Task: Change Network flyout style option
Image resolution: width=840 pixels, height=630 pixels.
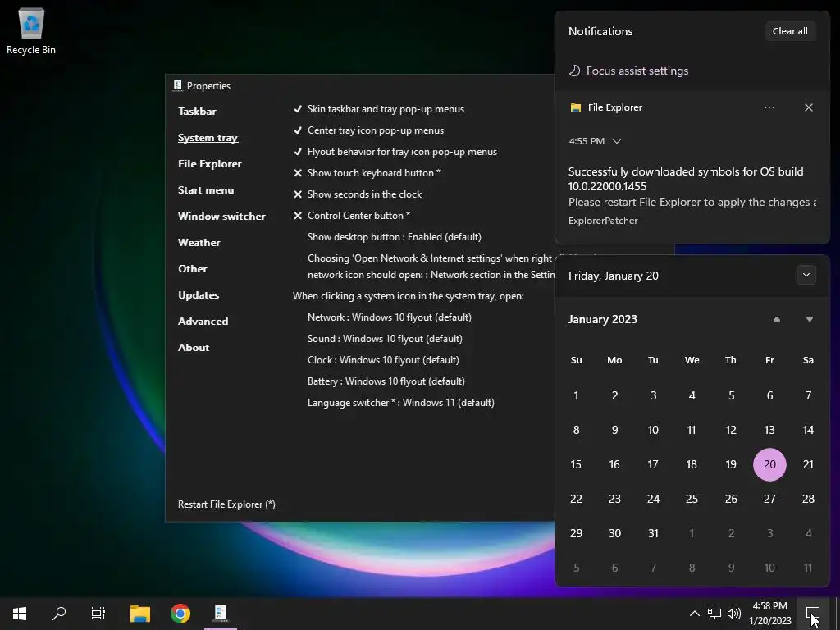Action: point(390,317)
